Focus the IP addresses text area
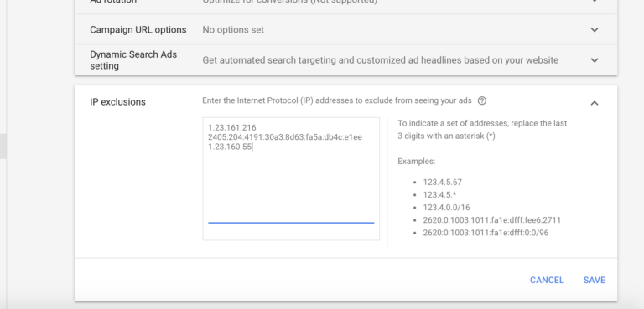 (x=291, y=179)
